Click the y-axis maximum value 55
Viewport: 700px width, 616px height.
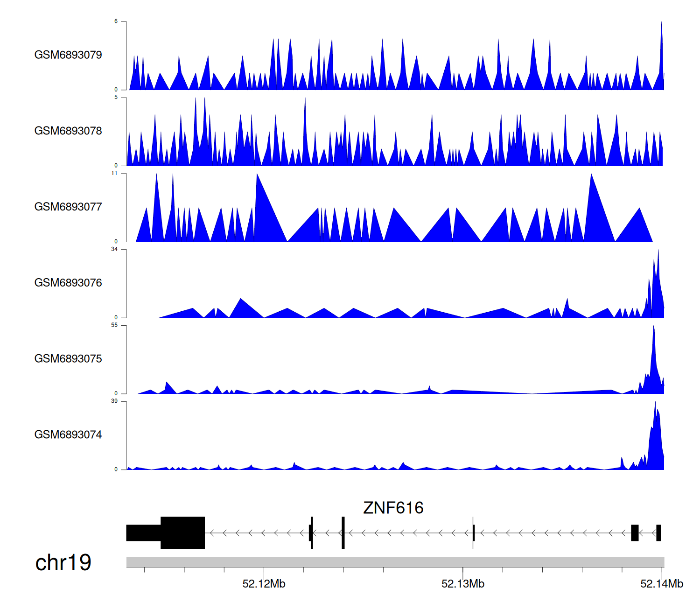[114, 325]
